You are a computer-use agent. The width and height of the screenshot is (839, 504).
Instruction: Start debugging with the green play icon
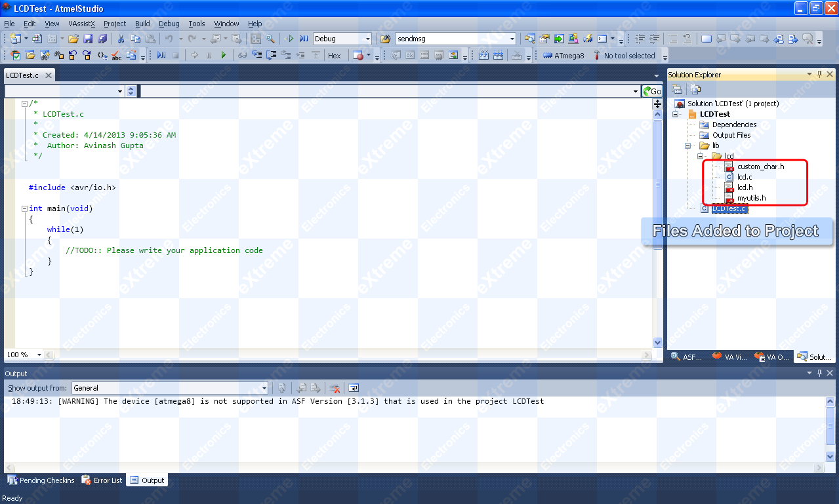tap(289, 39)
